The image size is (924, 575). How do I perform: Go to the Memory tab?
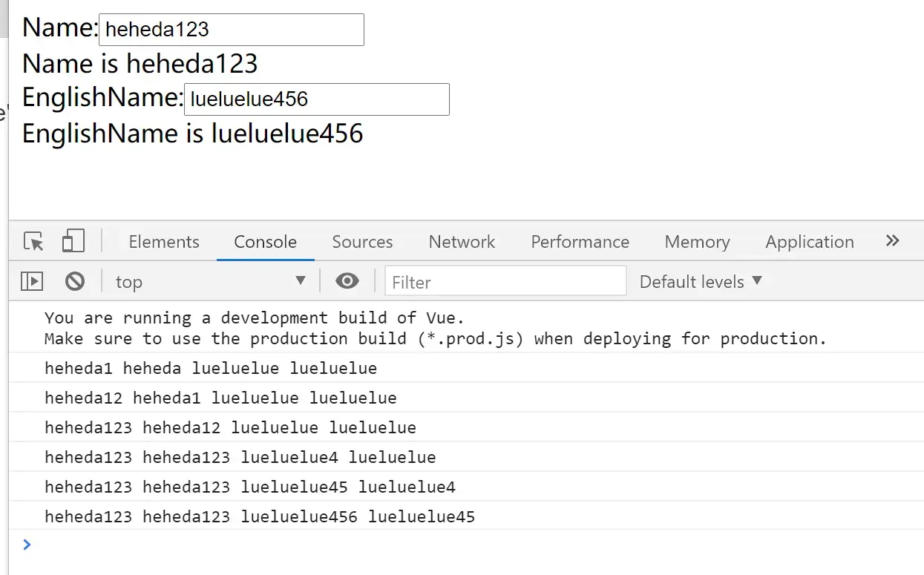tap(697, 242)
